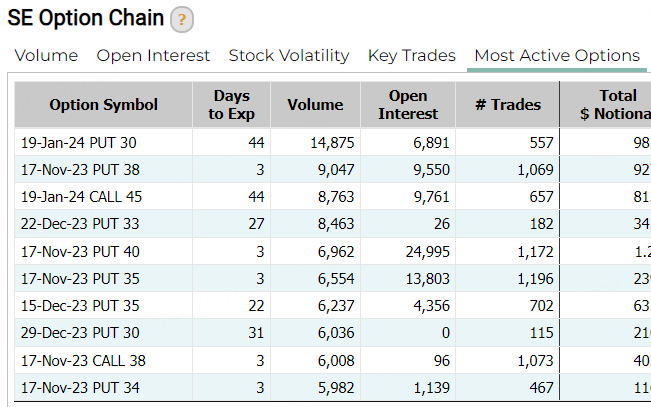Image resolution: width=651 pixels, height=407 pixels.
Task: Open the Open Interest tab
Action: [x=153, y=56]
